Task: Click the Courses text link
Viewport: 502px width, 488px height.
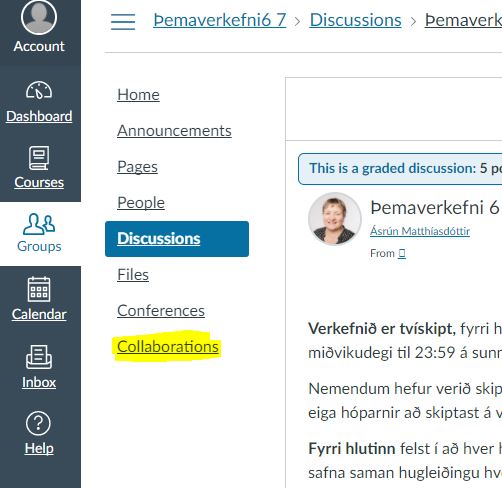Action: (39, 182)
